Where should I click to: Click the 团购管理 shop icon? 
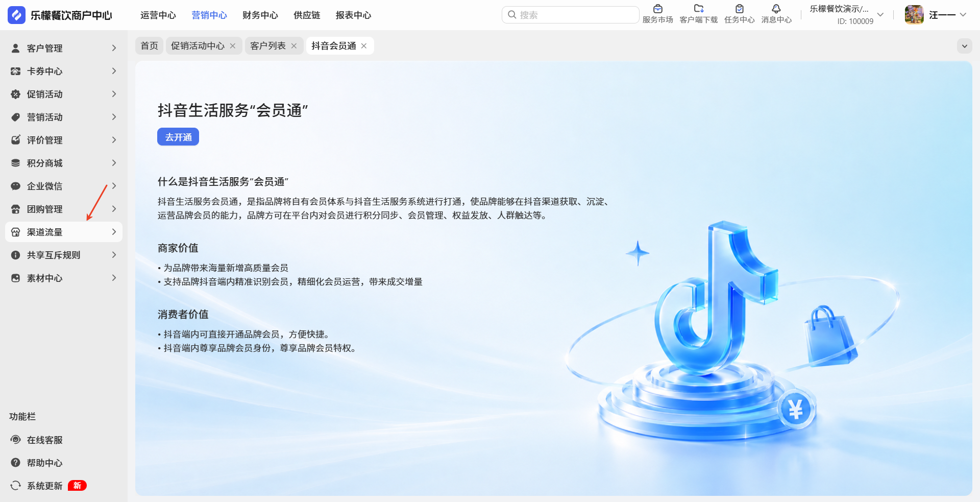pos(16,209)
